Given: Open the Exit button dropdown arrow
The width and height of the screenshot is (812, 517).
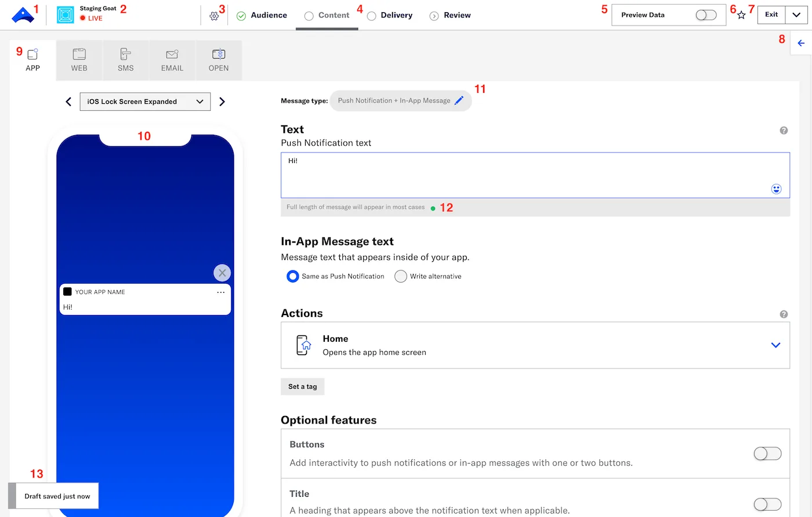Looking at the screenshot, I should tap(796, 15).
